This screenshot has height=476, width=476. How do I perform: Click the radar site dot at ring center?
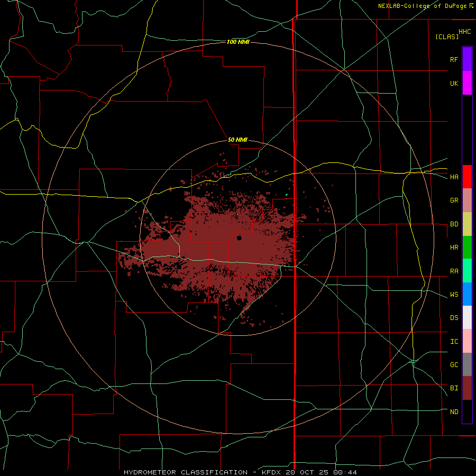coord(239,237)
